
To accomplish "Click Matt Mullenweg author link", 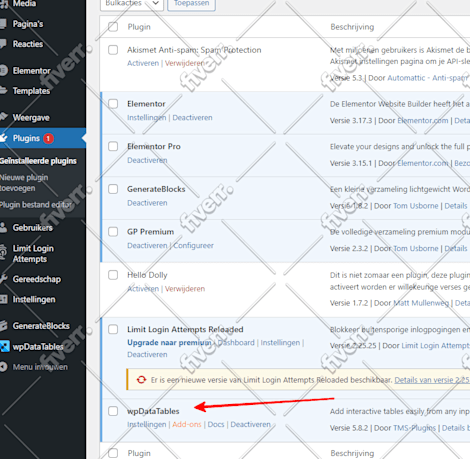I will [421, 303].
